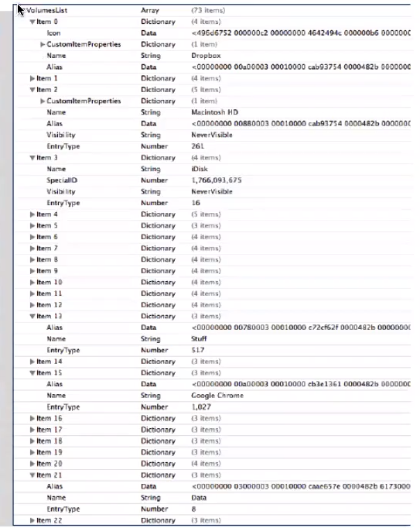Click the Dropbox name value

(206, 56)
